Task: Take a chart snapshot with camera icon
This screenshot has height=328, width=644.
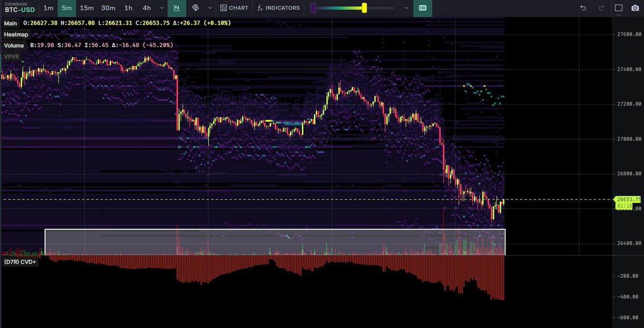Action: 635,8
